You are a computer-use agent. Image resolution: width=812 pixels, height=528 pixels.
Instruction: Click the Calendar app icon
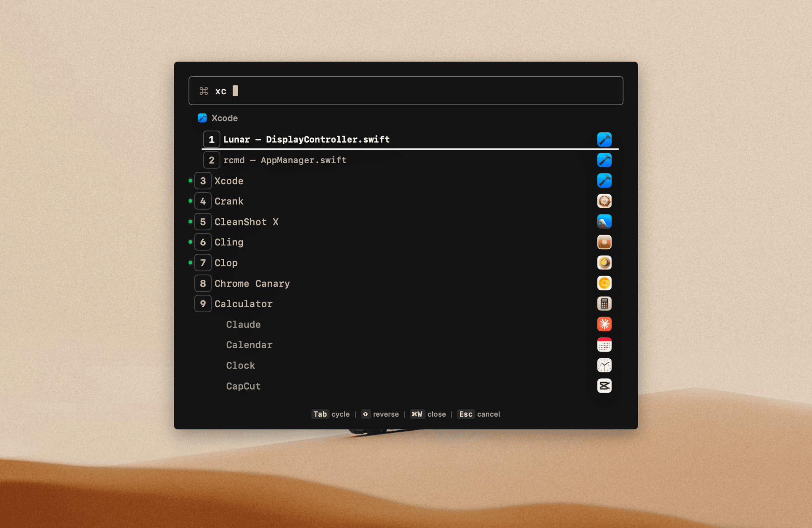(x=604, y=345)
